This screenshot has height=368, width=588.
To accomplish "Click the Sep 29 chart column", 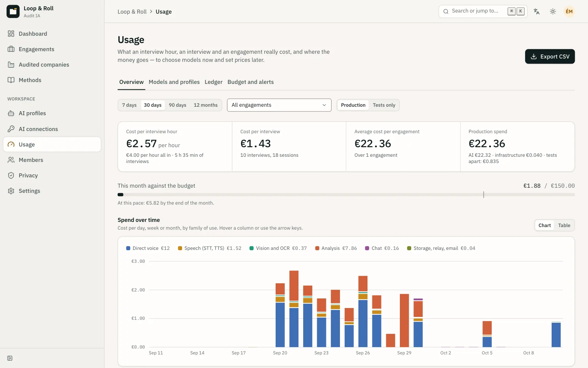I will coord(404,320).
